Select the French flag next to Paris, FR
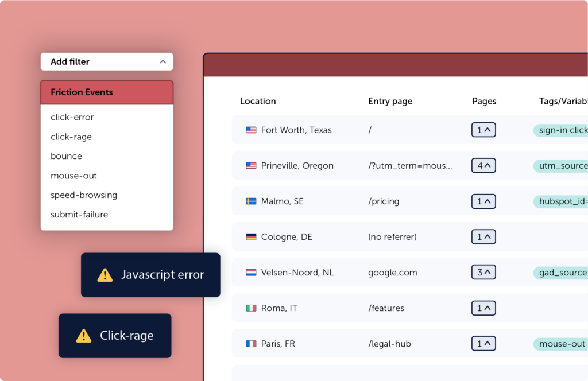The width and height of the screenshot is (588, 381). [x=250, y=343]
